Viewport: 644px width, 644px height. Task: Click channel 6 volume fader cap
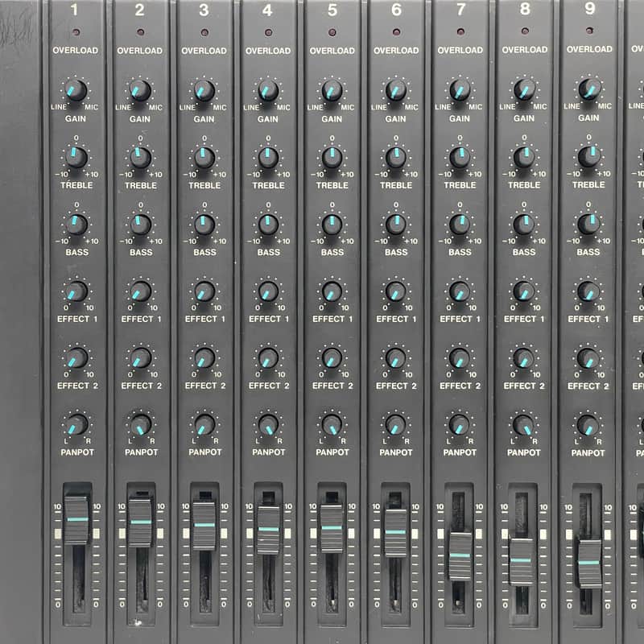pyautogui.click(x=395, y=533)
